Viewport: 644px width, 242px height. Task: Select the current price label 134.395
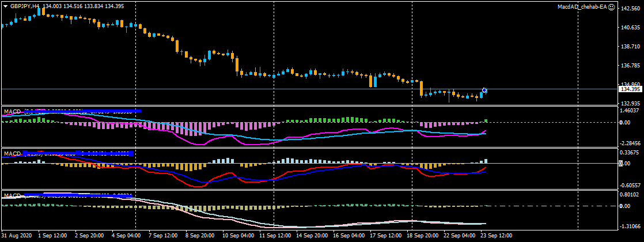[630, 89]
